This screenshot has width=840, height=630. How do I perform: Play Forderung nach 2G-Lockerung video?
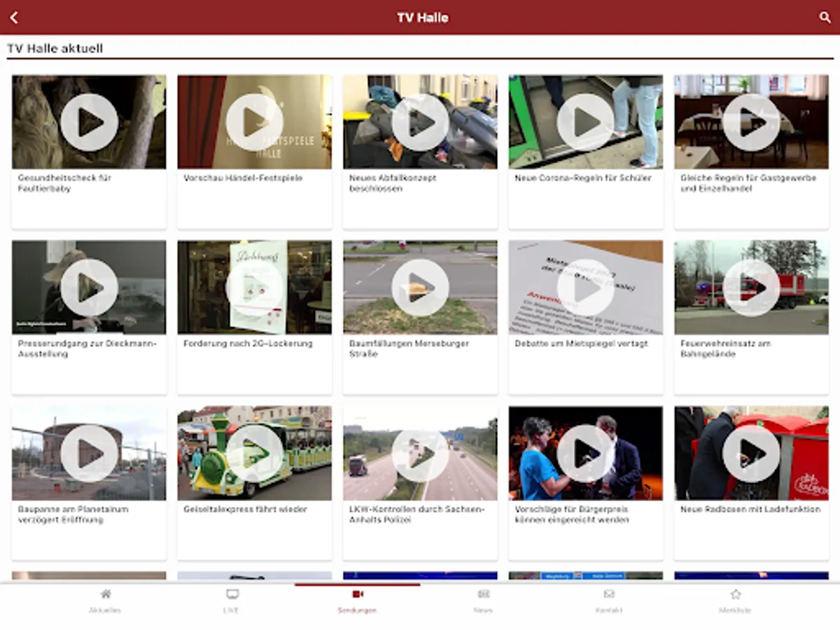pos(255,288)
